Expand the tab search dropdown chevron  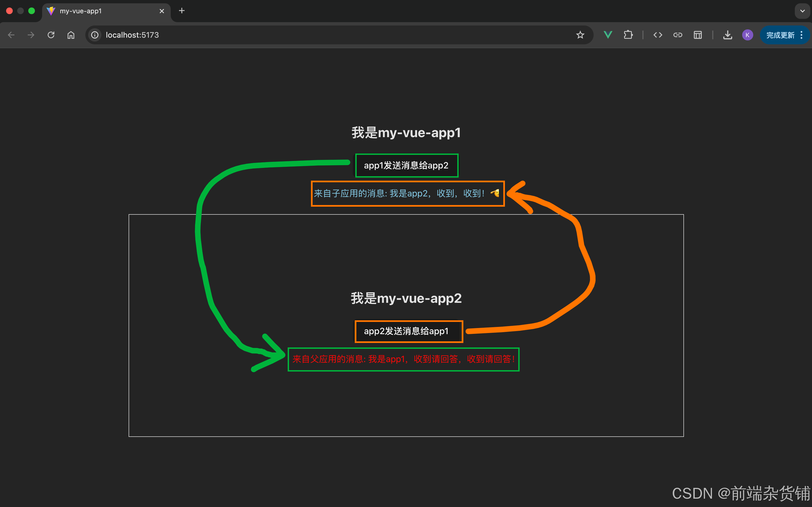(802, 11)
